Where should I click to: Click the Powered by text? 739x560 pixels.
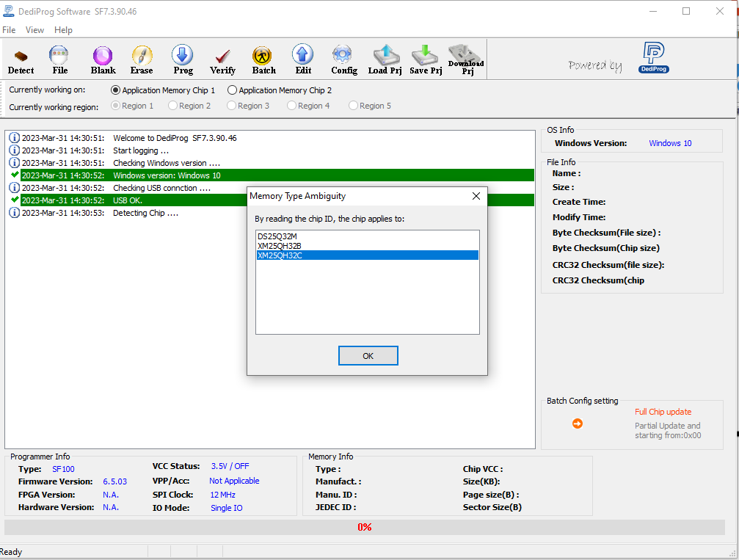[x=594, y=65]
